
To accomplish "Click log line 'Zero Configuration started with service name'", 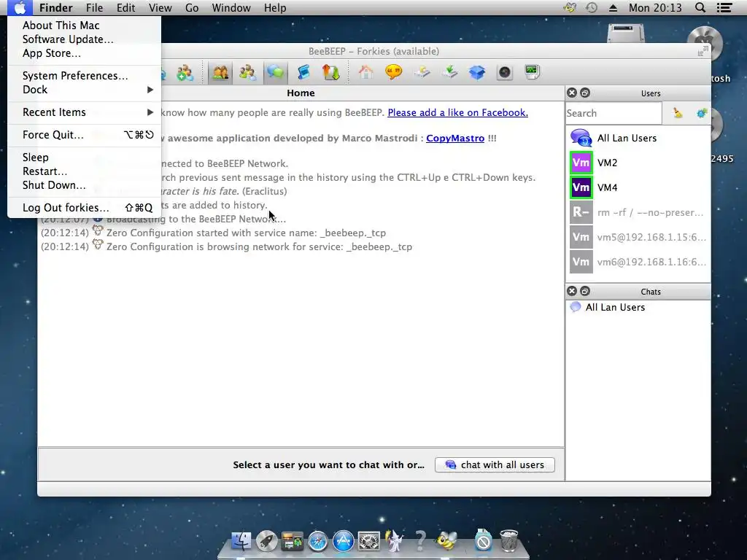I will pos(246,233).
